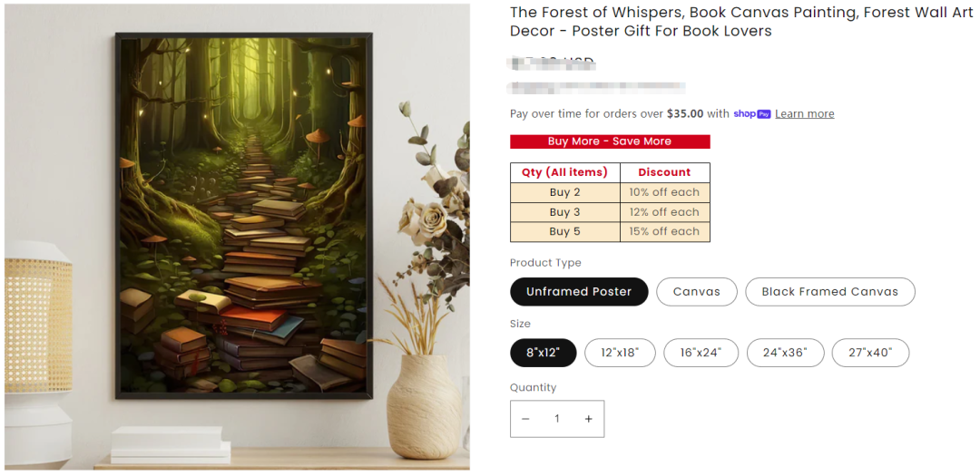980x476 pixels.
Task: Click the Buy More - Save More banner
Action: tap(610, 141)
